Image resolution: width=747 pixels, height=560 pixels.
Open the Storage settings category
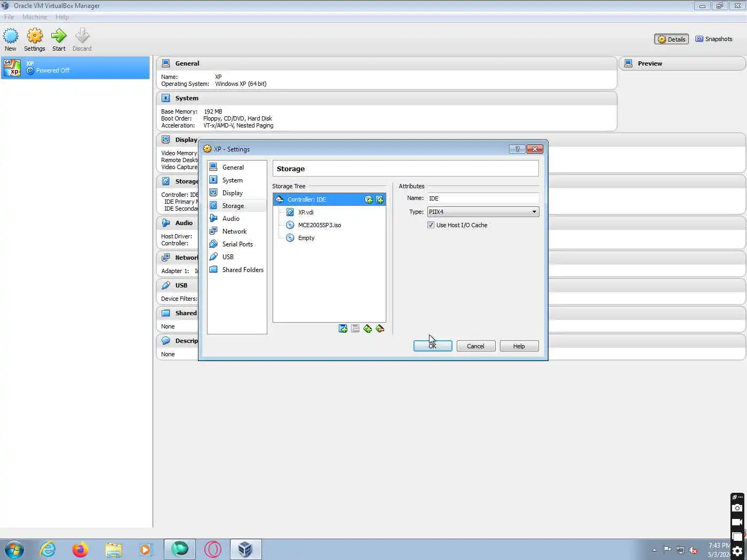tap(237, 206)
